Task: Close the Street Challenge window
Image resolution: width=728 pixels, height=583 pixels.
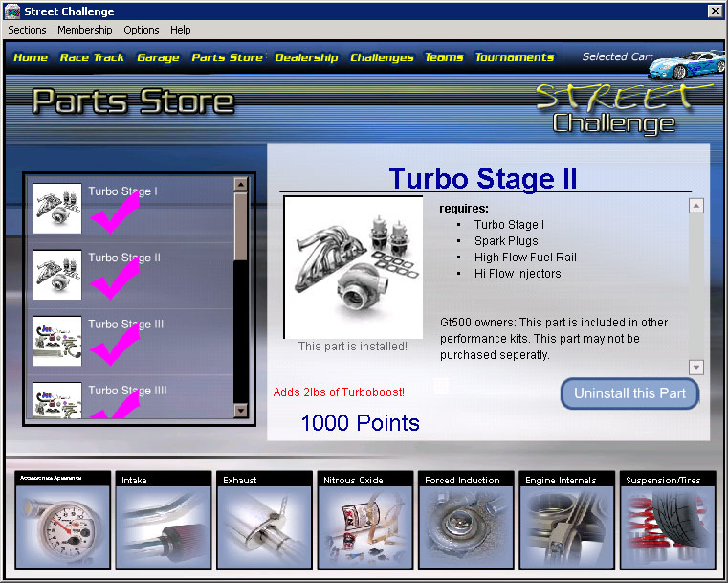Action: click(x=715, y=11)
